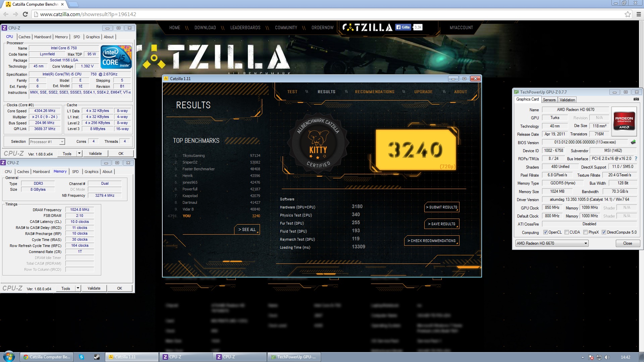The width and height of the screenshot is (644, 362).
Task: Click CHECK RECOMMENDATIONS button
Action: pos(432,241)
